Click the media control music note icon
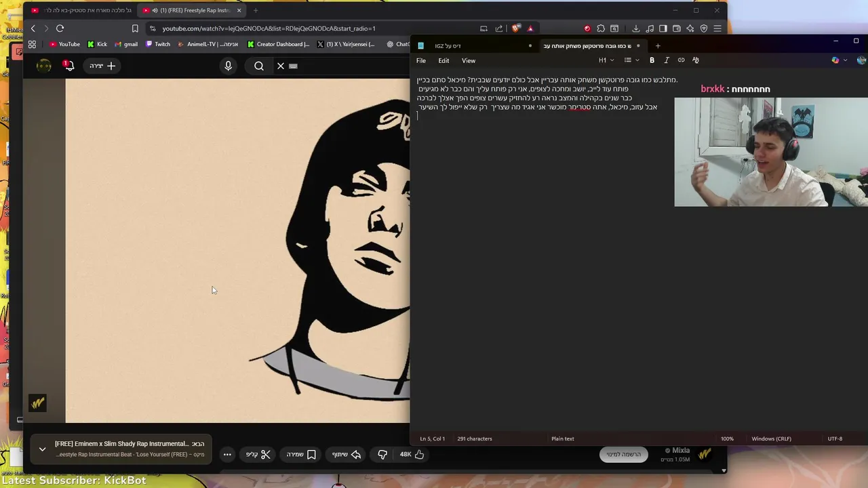The width and height of the screenshot is (868, 488). click(x=650, y=28)
